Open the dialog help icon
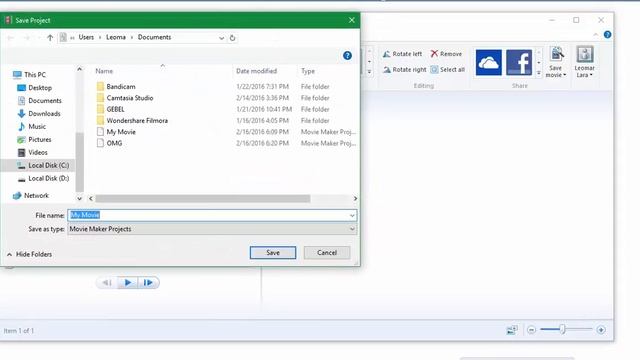This screenshot has height=360, width=640. (x=347, y=56)
